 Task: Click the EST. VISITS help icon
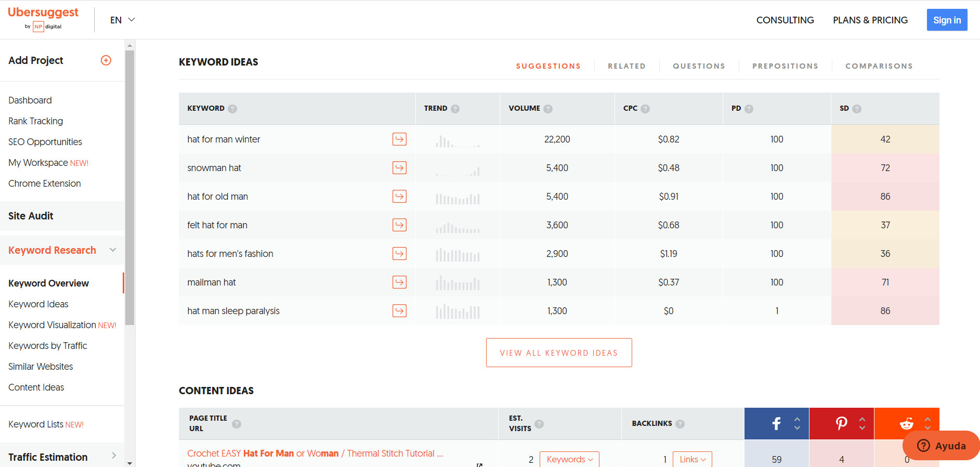[x=539, y=424]
